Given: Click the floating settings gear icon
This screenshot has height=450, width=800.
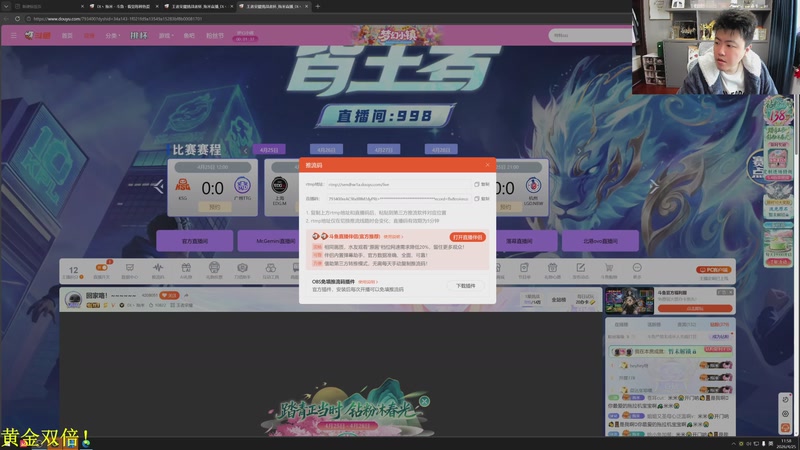Looking at the screenshot, I should pos(785,413).
